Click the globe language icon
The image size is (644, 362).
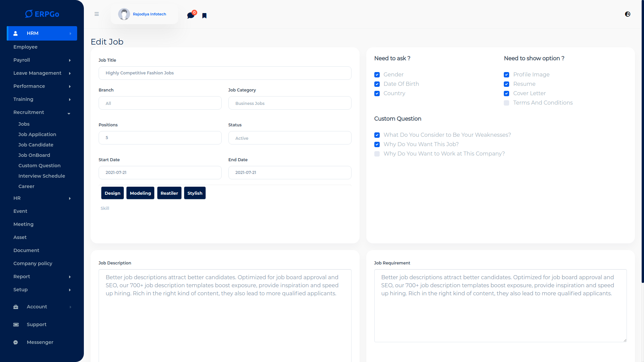(x=628, y=14)
